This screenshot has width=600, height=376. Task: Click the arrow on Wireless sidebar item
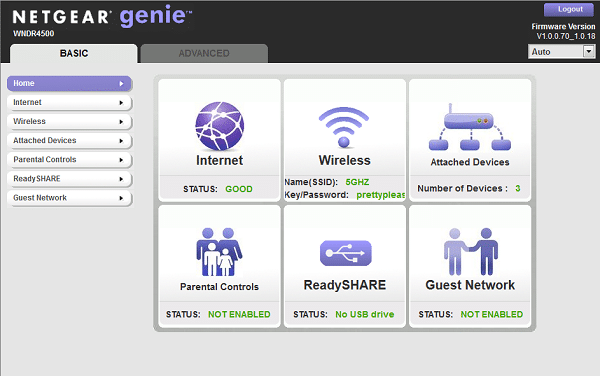[121, 122]
